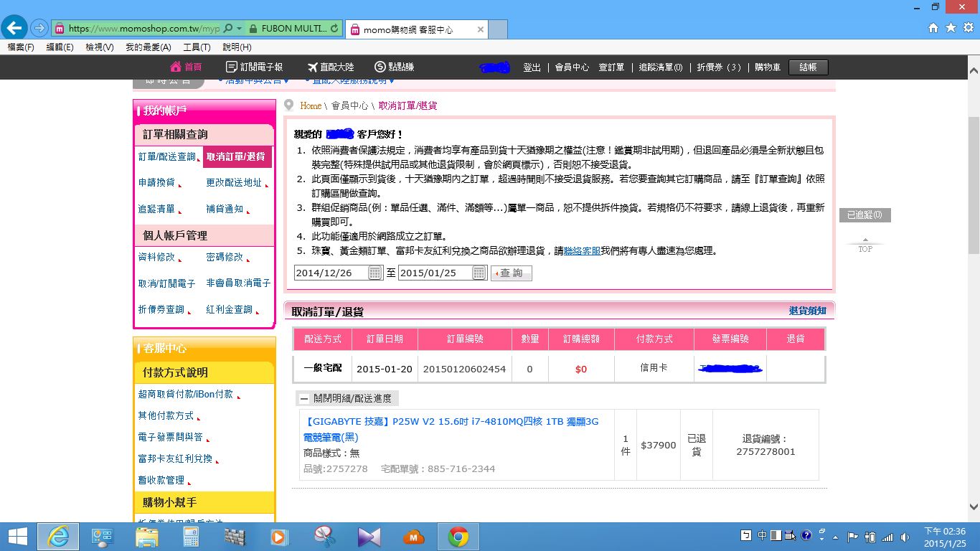Open Snipping Tool scissors in taskbar

(x=324, y=537)
